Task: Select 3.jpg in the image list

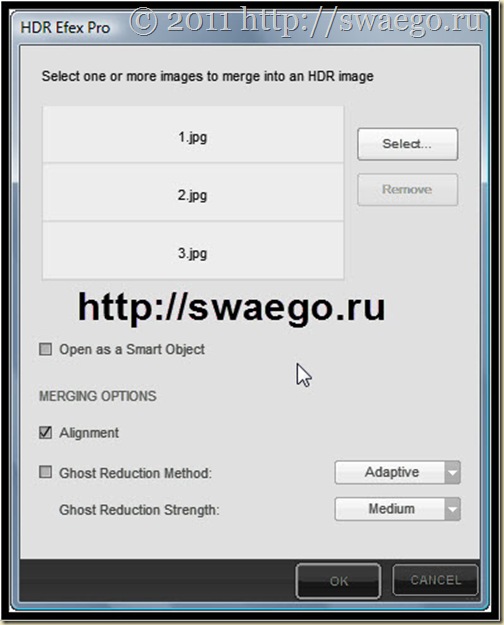Action: click(x=193, y=250)
